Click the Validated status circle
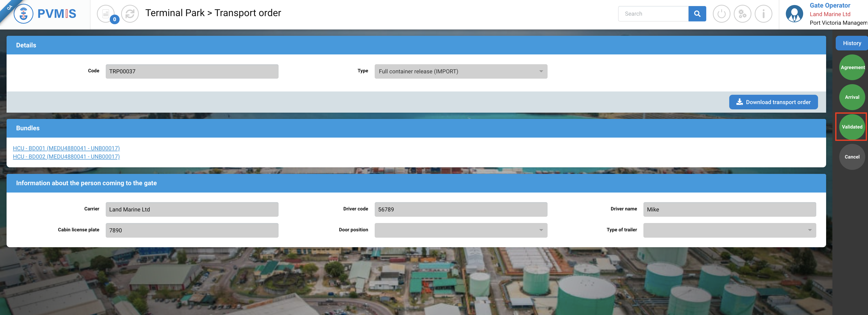Viewport: 868px width, 315px height. (852, 127)
